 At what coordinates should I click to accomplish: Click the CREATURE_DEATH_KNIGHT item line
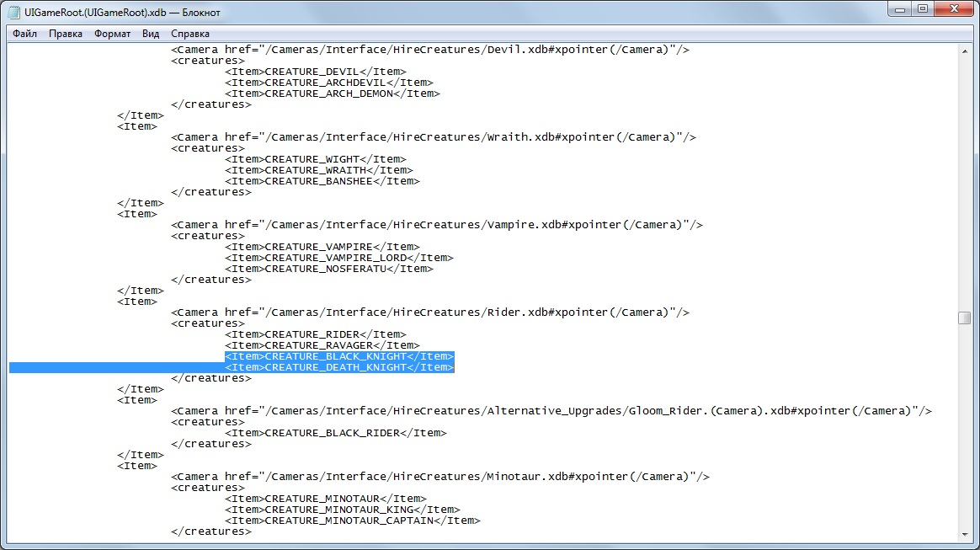click(339, 367)
